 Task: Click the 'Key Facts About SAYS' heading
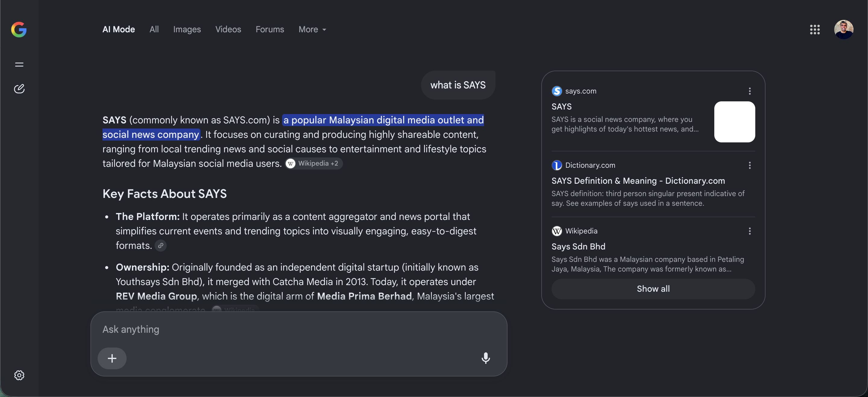point(165,194)
